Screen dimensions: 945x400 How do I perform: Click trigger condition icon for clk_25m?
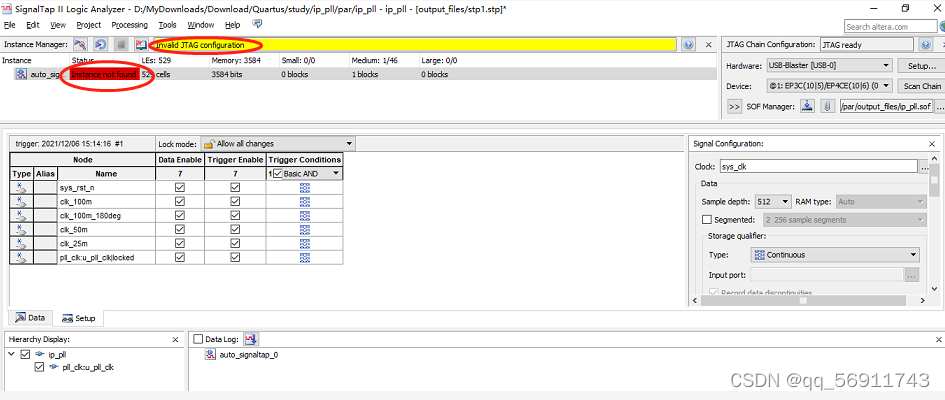[304, 243]
